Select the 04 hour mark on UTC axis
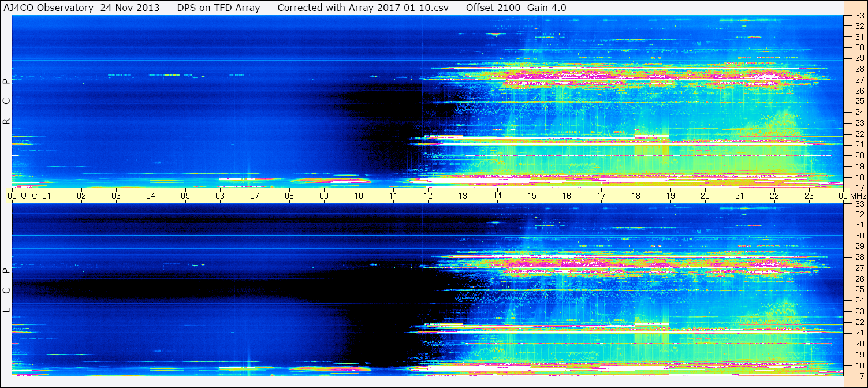The height and width of the screenshot is (388, 868). (x=151, y=196)
